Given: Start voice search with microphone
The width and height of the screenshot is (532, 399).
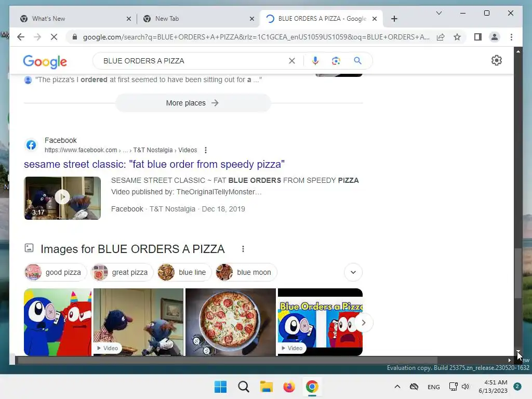Looking at the screenshot, I should 315,61.
